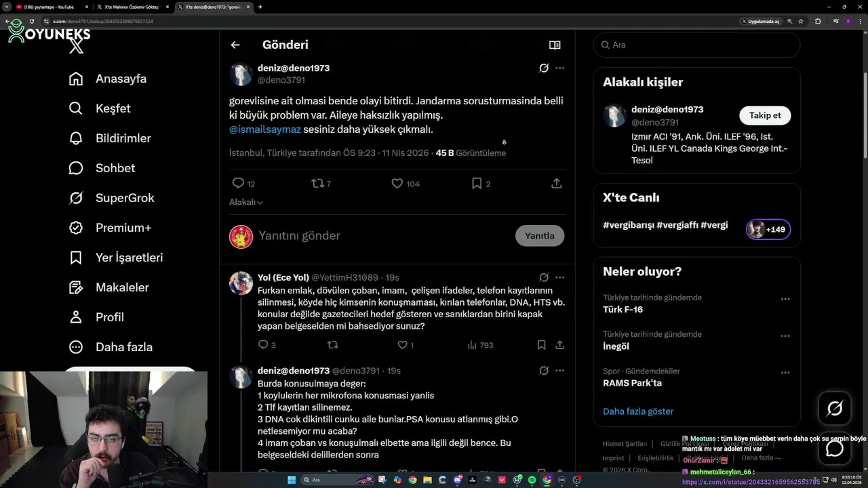
Task: Open Sohbet chat page
Action: (x=102, y=168)
